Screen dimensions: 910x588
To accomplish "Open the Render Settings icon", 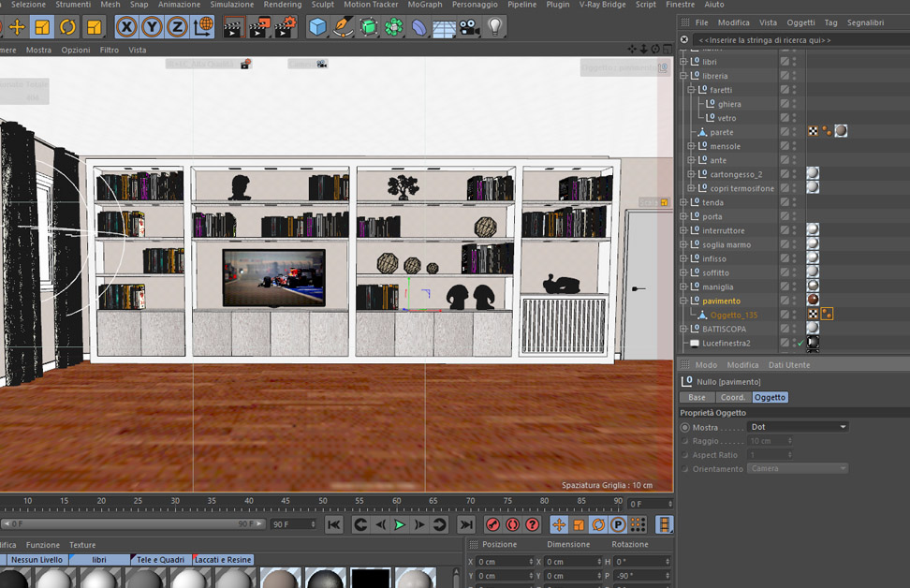I will (285, 27).
